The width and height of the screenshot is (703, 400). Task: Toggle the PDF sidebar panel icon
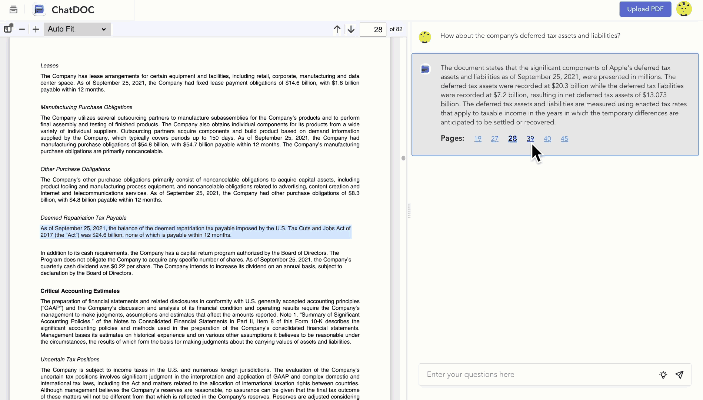[x=8, y=29]
